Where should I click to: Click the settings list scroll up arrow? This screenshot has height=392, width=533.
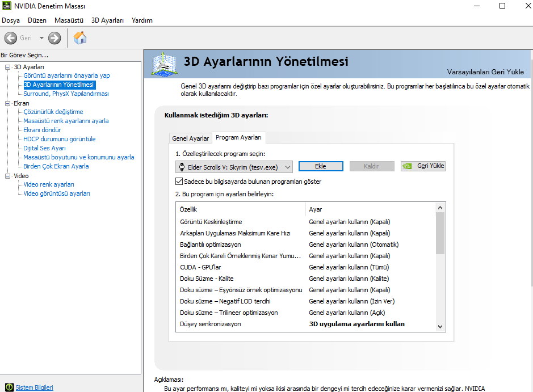point(440,208)
